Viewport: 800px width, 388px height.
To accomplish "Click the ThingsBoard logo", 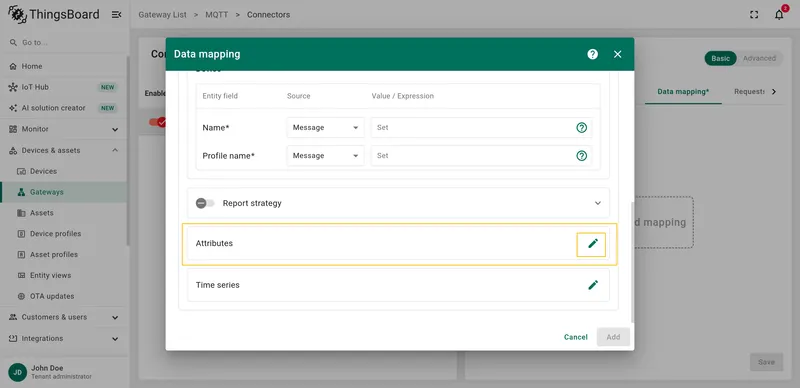I will (x=54, y=14).
